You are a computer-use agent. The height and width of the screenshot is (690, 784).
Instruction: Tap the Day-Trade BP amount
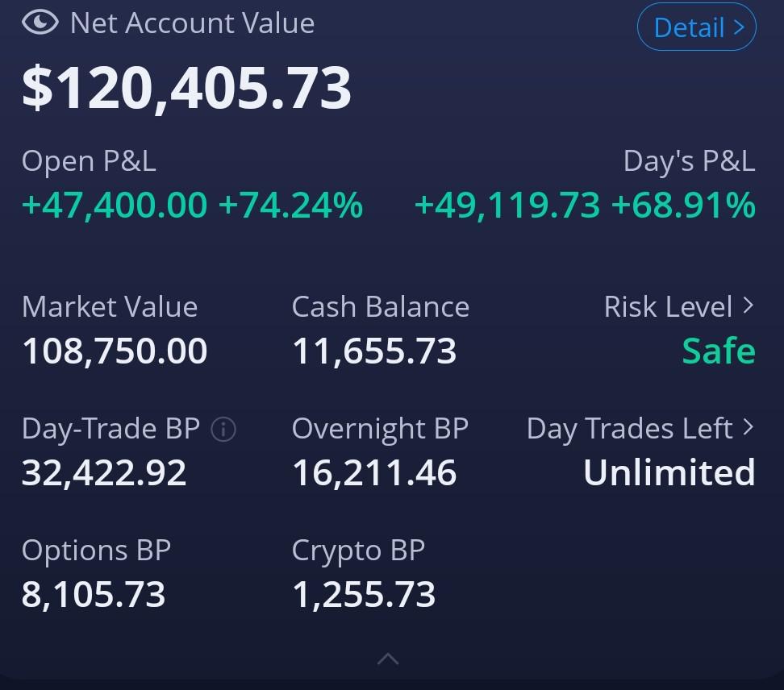[104, 472]
